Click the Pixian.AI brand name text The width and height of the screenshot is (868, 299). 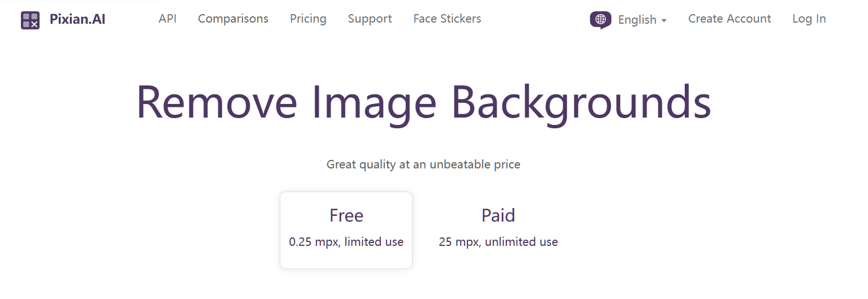click(77, 19)
